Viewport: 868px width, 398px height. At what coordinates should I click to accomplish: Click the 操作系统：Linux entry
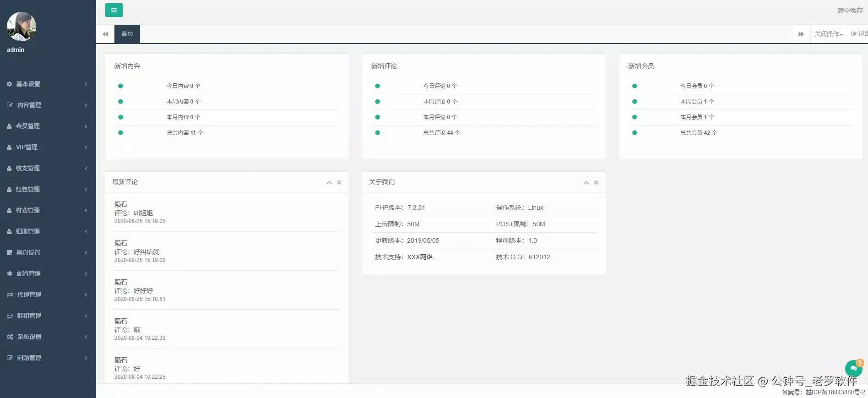520,208
